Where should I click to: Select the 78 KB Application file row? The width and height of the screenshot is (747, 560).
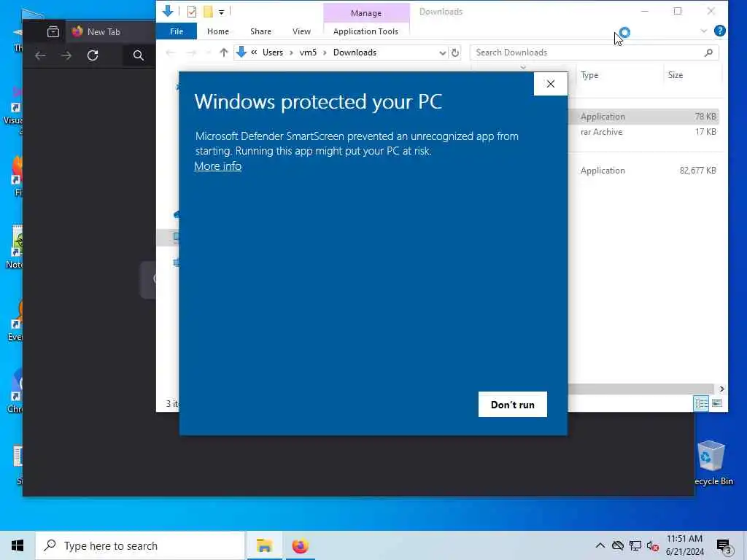tap(644, 117)
